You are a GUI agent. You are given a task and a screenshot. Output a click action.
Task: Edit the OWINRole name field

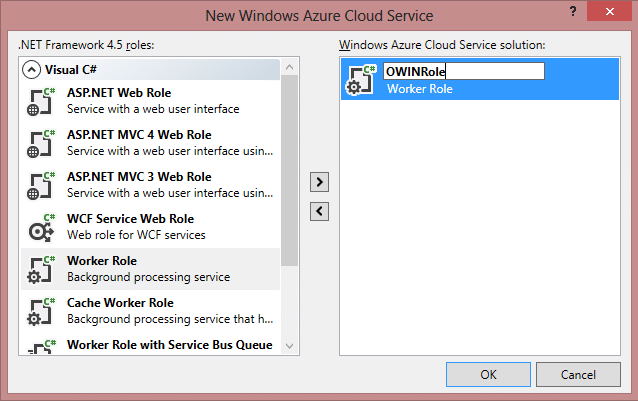tap(463, 71)
